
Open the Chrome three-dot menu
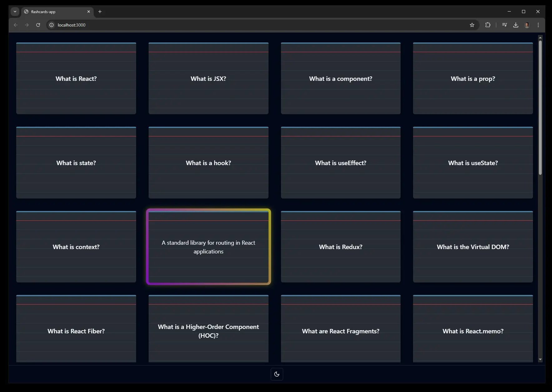(x=538, y=25)
